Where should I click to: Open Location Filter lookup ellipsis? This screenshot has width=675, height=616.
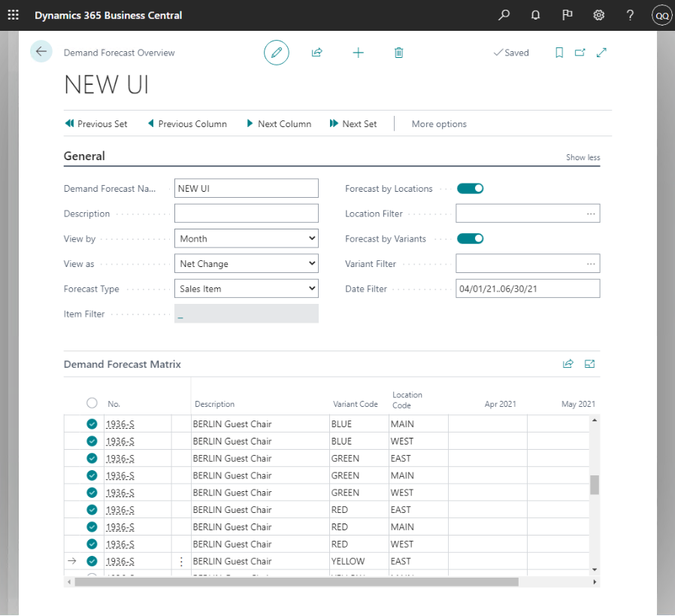591,214
